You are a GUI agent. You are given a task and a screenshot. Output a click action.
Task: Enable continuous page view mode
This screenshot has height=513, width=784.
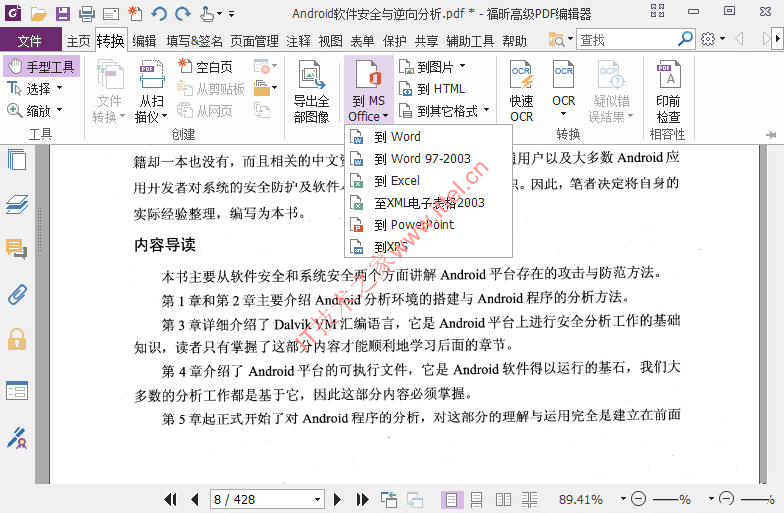(476, 500)
